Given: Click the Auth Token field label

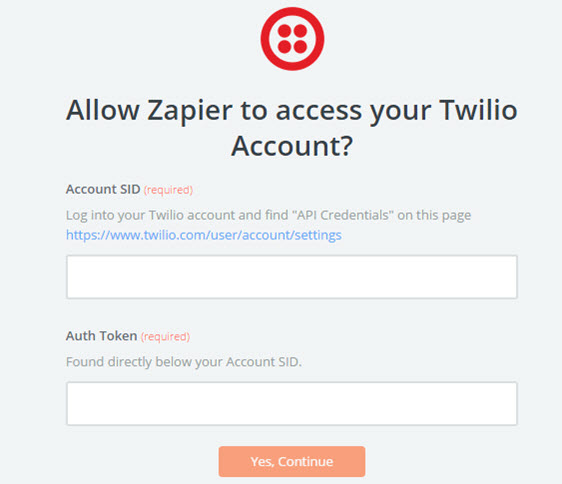Looking at the screenshot, I should [x=101, y=336].
